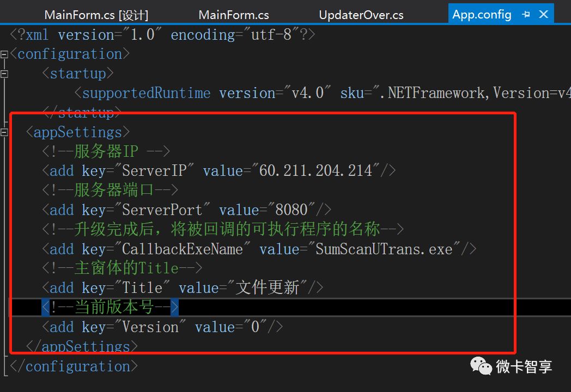Click the opening startup tag
Image resolution: width=571 pixels, height=392 pixels.
[x=77, y=73]
